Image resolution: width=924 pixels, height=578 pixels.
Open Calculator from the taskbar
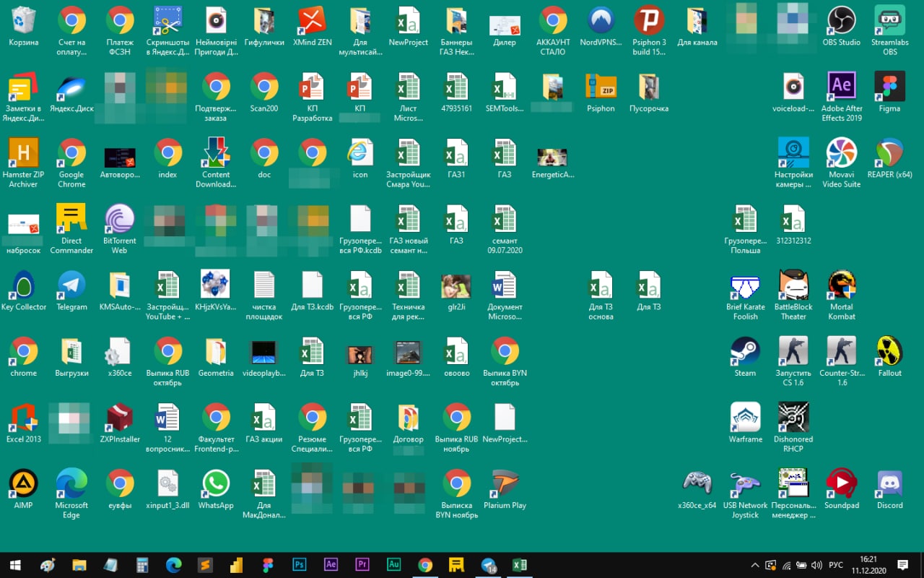click(x=142, y=565)
